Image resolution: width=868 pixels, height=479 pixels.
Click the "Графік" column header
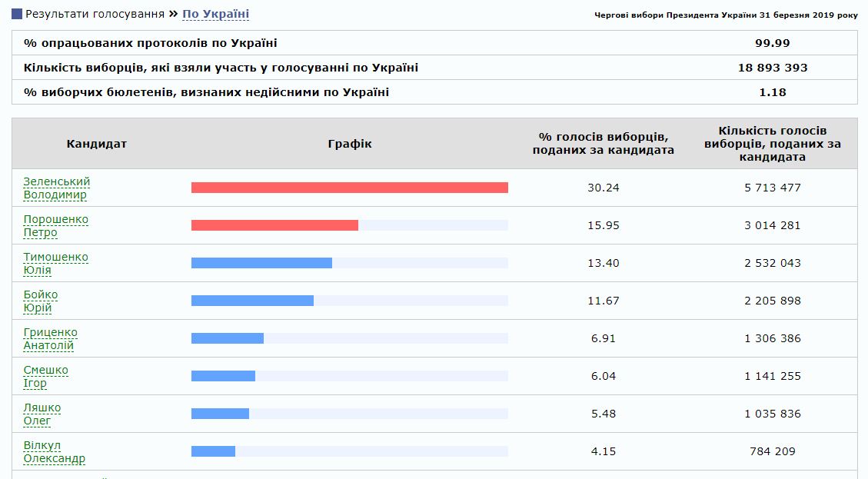[350, 143]
